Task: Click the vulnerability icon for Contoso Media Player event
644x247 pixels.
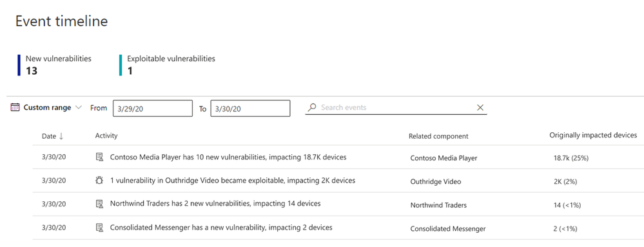Action: [99, 157]
